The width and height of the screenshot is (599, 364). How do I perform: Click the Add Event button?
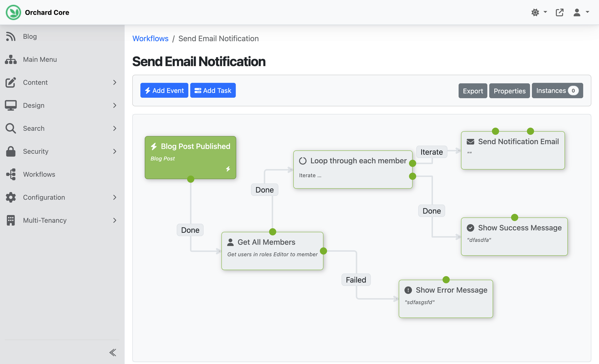(164, 90)
